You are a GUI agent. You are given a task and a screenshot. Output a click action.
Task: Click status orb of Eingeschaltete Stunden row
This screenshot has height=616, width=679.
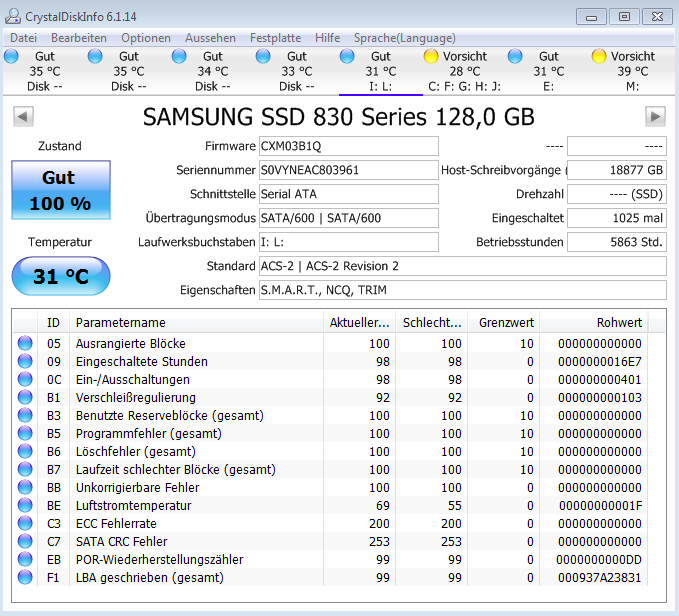tap(25, 361)
